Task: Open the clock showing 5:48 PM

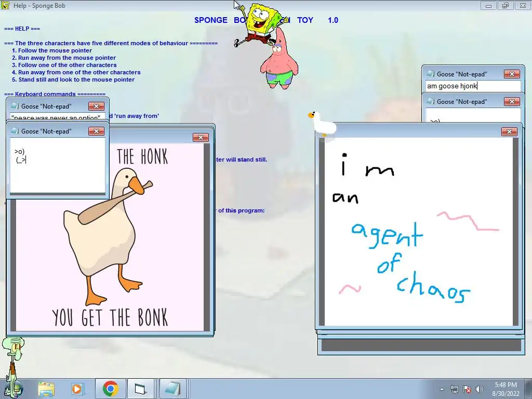Action: (506, 389)
